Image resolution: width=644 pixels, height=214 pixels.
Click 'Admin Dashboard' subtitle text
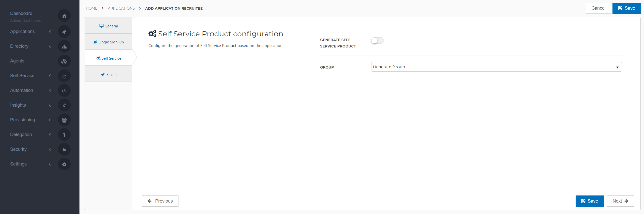coord(26,21)
